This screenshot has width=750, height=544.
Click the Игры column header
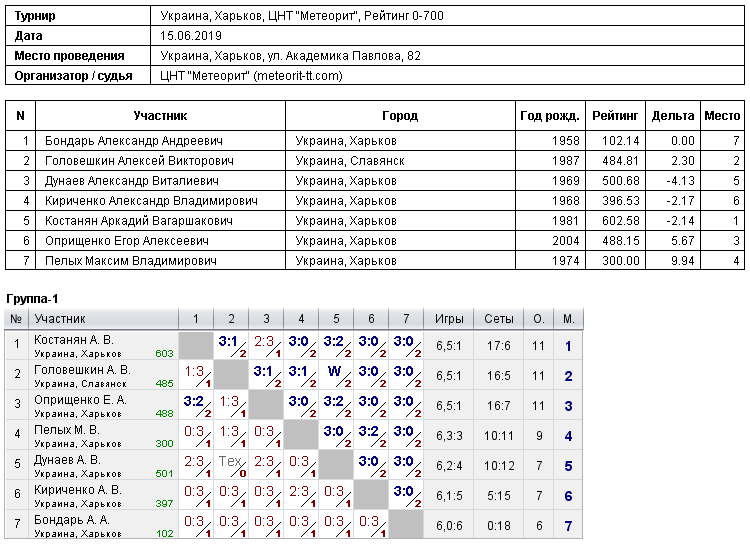point(449,319)
